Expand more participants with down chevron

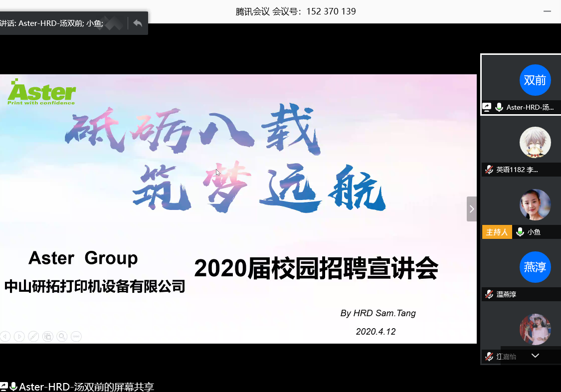tap(535, 356)
